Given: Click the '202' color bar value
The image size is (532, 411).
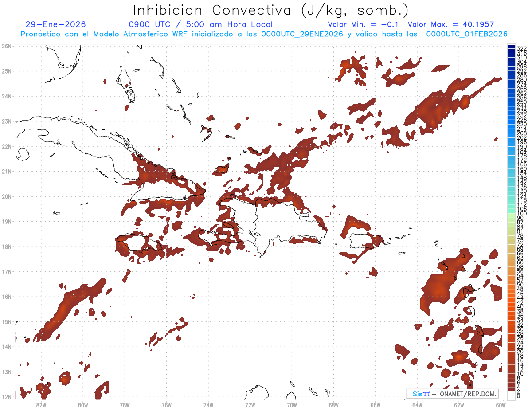Looking at the screenshot, I should [521, 137].
